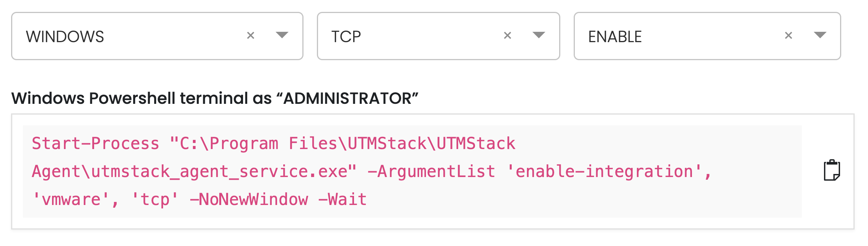Screen dimensions: 868x246
Task: Click the Start-Process command word
Action: pos(95,144)
